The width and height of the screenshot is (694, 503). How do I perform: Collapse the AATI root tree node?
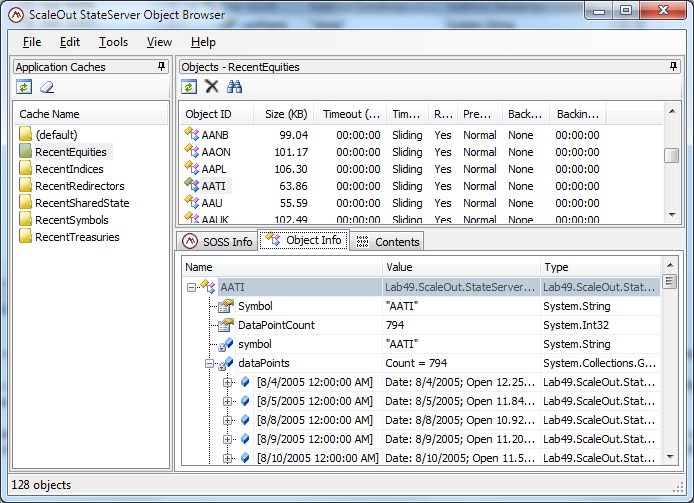(x=191, y=287)
